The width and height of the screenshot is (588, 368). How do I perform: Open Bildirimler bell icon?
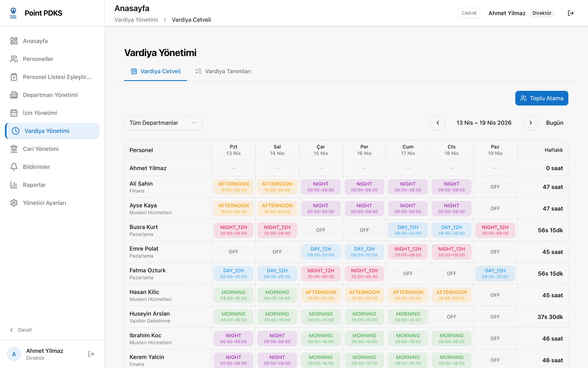coord(14,167)
